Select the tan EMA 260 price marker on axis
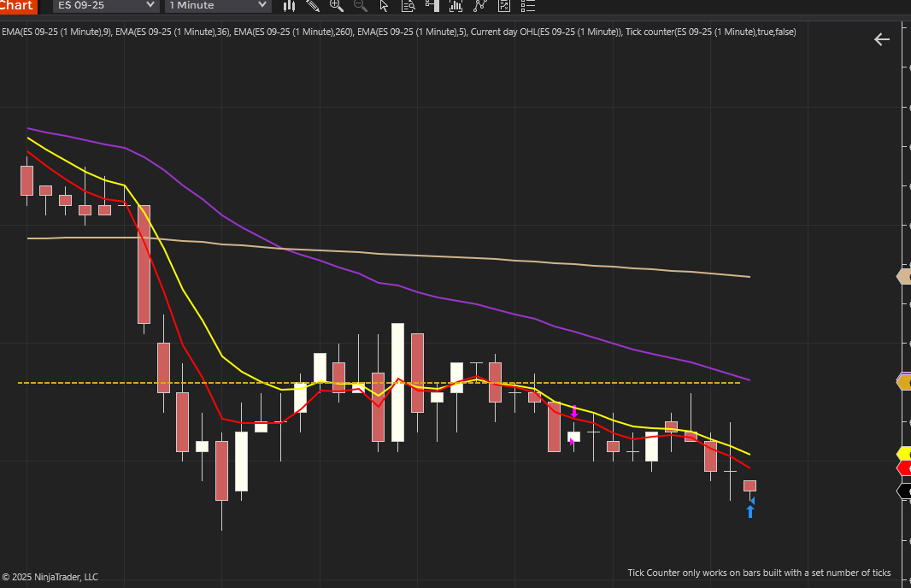Screen dimensions: 911x588 pos(905,277)
